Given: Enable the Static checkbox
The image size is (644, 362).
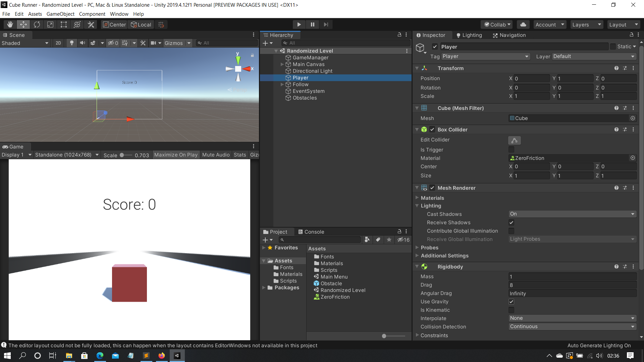Looking at the screenshot, I should 613,47.
